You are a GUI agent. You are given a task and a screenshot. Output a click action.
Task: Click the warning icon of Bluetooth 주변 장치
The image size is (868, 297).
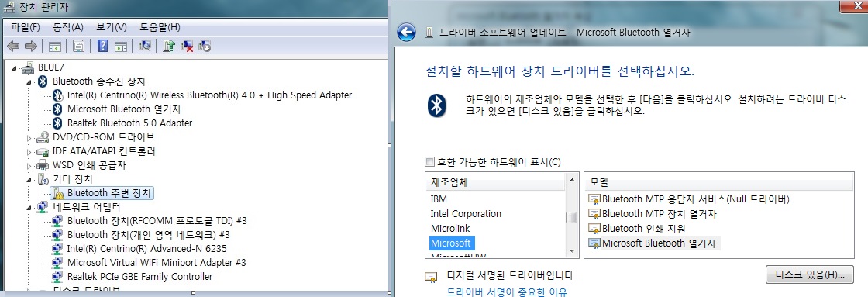pos(57,193)
